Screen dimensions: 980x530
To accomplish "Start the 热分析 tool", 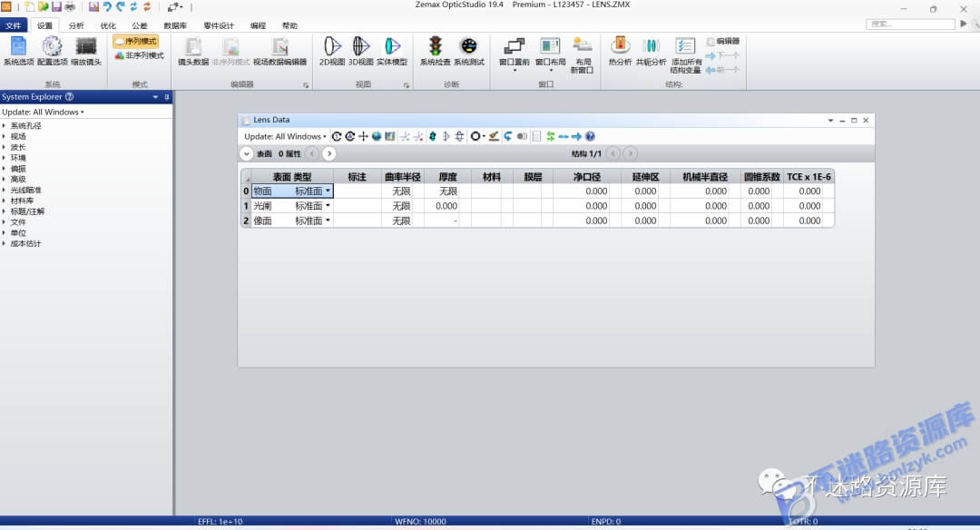I will pos(620,51).
